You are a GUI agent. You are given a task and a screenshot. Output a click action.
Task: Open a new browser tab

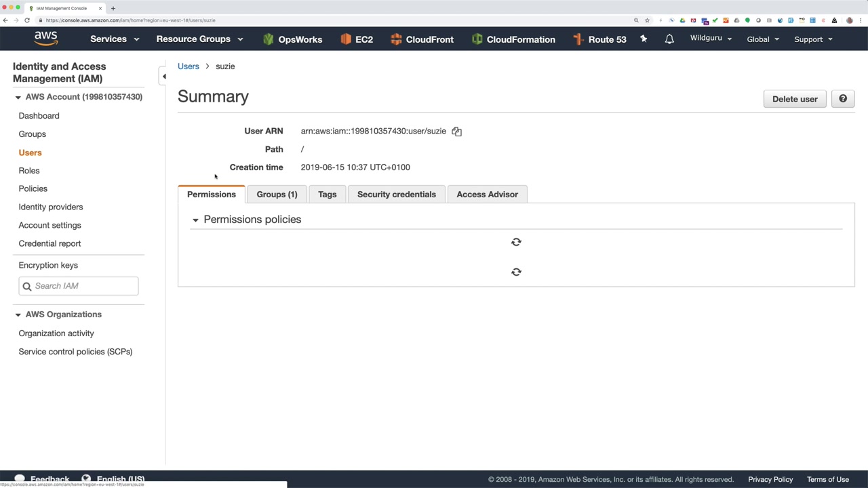pos(113,8)
